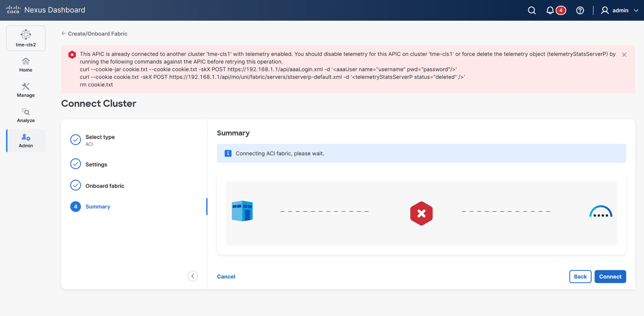Click the Back button
The height and width of the screenshot is (316, 644).
(580, 276)
